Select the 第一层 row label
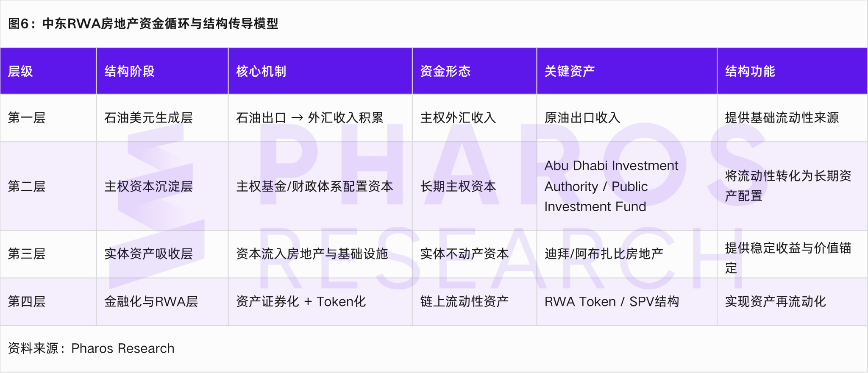This screenshot has height=373, width=868. click(26, 117)
